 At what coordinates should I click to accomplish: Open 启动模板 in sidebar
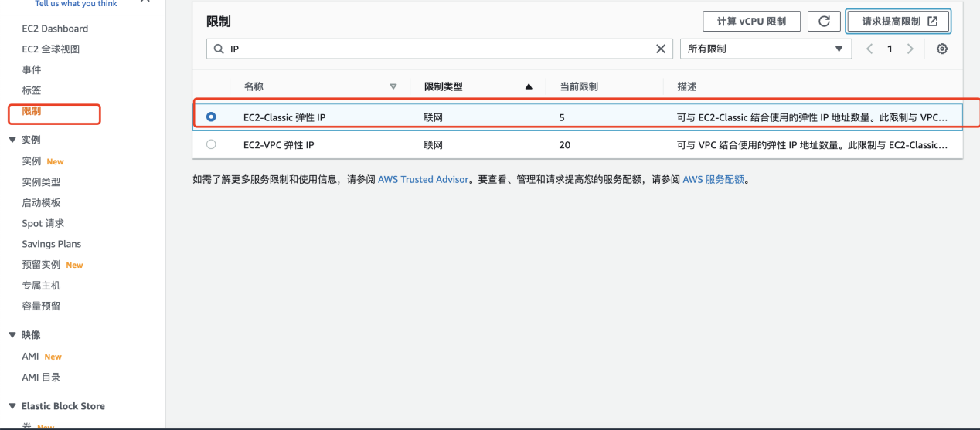41,203
